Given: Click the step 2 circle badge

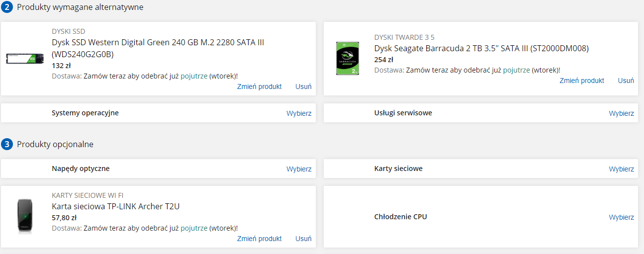Looking at the screenshot, I should click(x=6, y=7).
